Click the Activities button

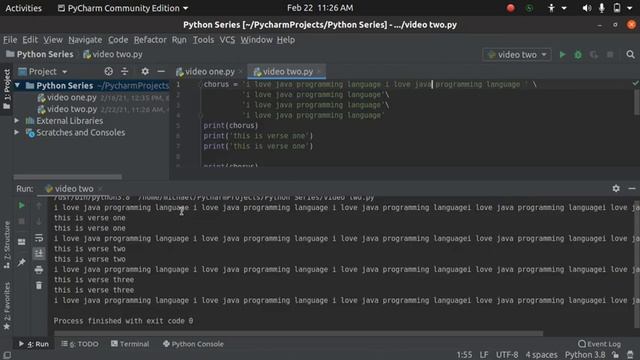click(x=23, y=8)
